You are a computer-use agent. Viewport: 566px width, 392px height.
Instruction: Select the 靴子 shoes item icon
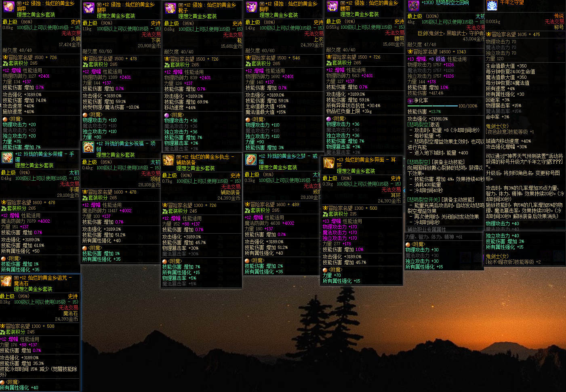[170, 8]
